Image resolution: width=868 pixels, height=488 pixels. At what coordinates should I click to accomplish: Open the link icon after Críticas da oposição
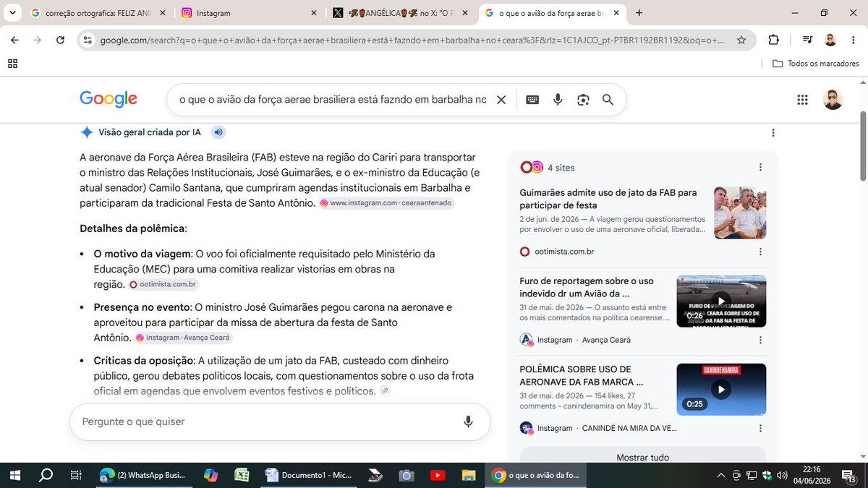[x=386, y=391]
